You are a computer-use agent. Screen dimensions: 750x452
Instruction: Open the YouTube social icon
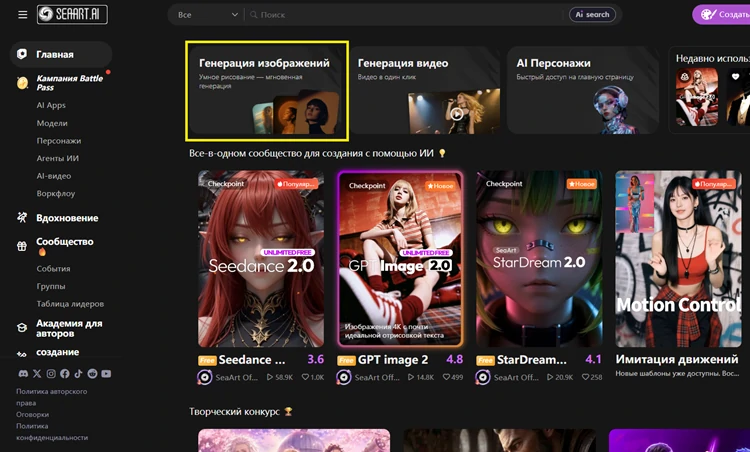click(106, 374)
